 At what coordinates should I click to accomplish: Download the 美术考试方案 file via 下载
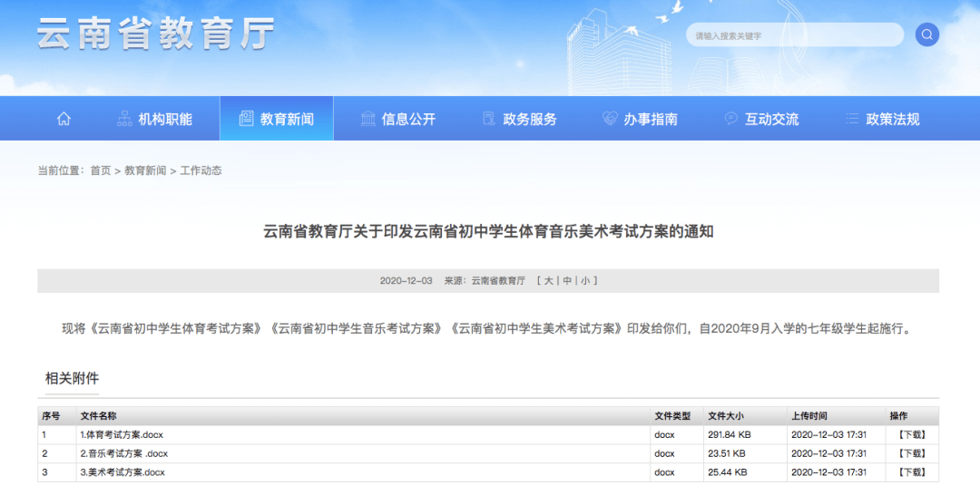[911, 472]
